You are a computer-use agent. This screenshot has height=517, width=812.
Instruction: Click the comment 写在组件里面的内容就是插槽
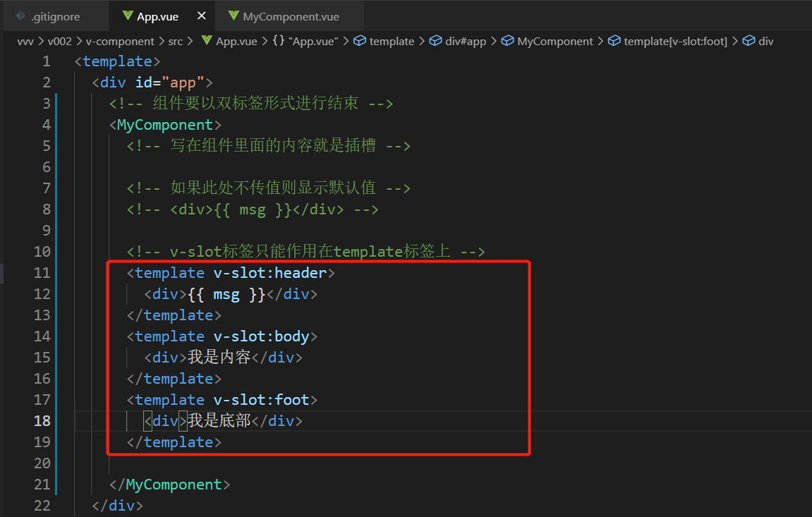269,146
